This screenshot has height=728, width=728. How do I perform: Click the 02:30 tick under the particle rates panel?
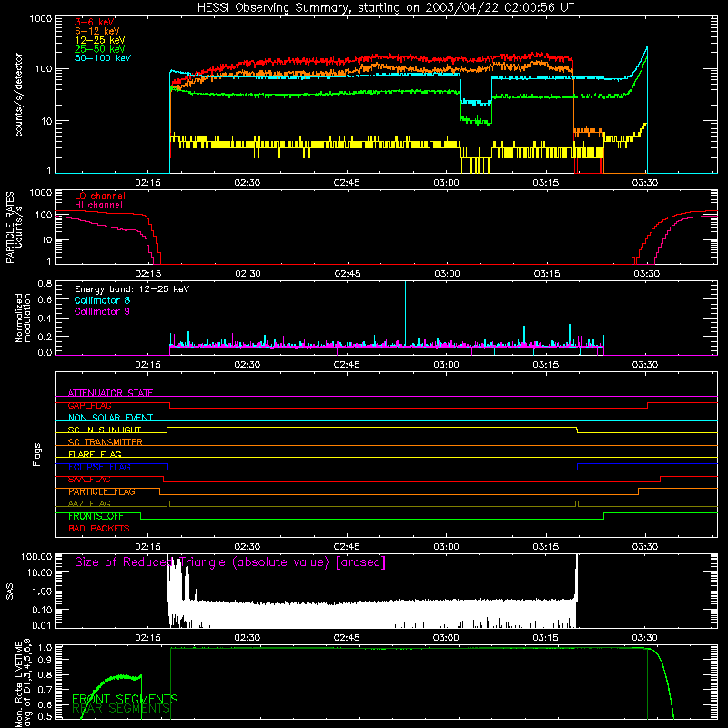point(248,274)
